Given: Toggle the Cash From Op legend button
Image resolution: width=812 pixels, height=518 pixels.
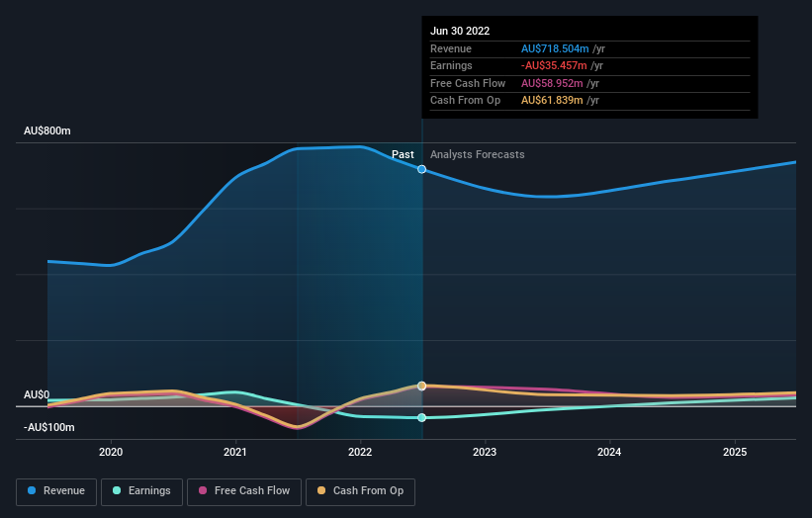Looking at the screenshot, I should pos(360,491).
